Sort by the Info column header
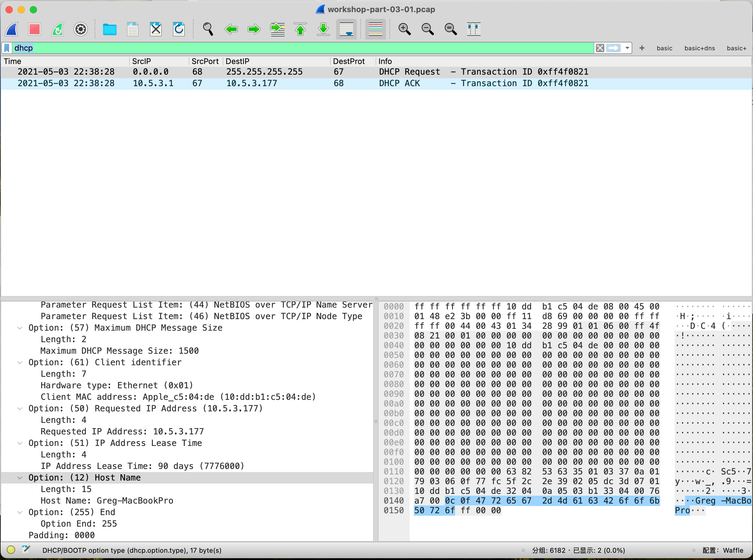Image resolution: width=753 pixels, height=560 pixels. (385, 61)
